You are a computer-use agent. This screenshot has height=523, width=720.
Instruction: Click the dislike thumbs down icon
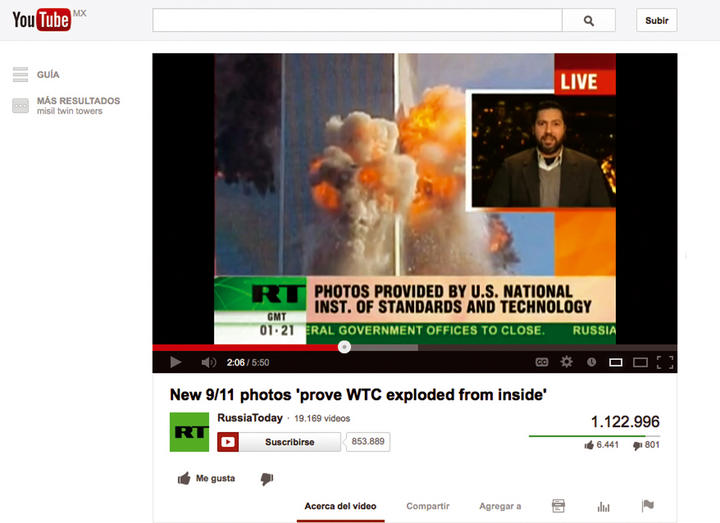(267, 479)
